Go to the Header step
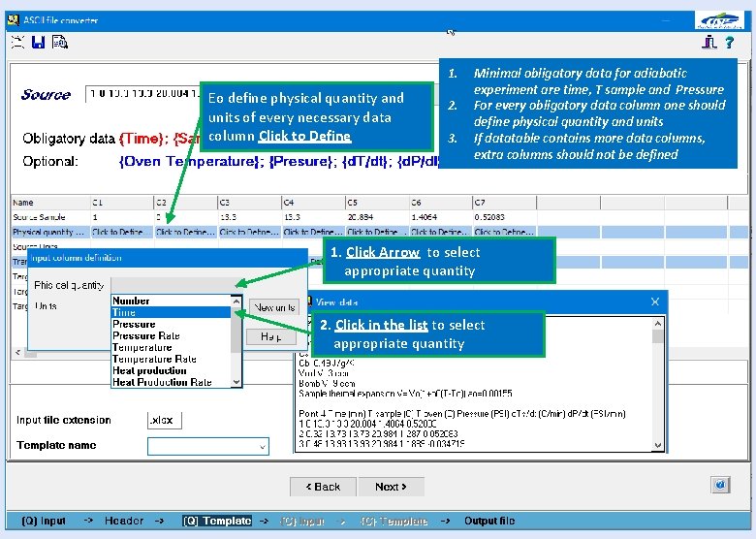Screen dimensions: 756x539 click(124, 521)
